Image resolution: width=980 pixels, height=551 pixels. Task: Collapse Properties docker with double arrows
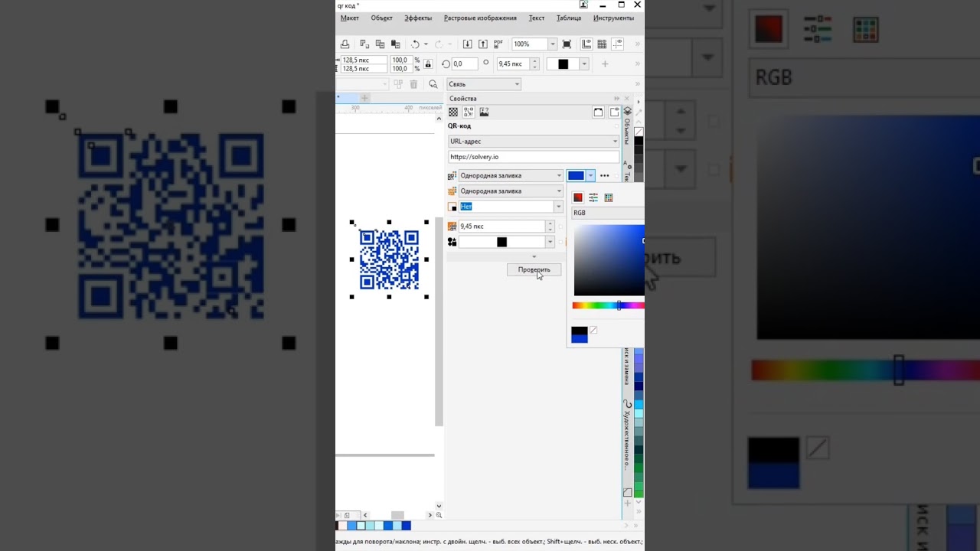[x=616, y=99]
